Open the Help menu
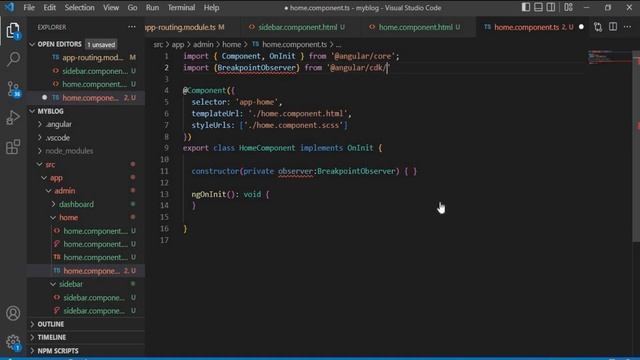640x360 pixels. click(x=211, y=7)
